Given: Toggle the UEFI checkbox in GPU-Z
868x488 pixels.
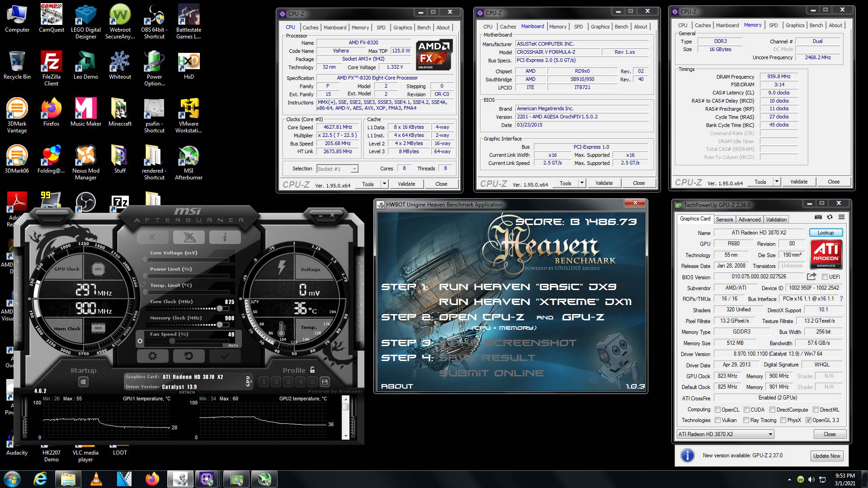Looking at the screenshot, I should pyautogui.click(x=825, y=277).
